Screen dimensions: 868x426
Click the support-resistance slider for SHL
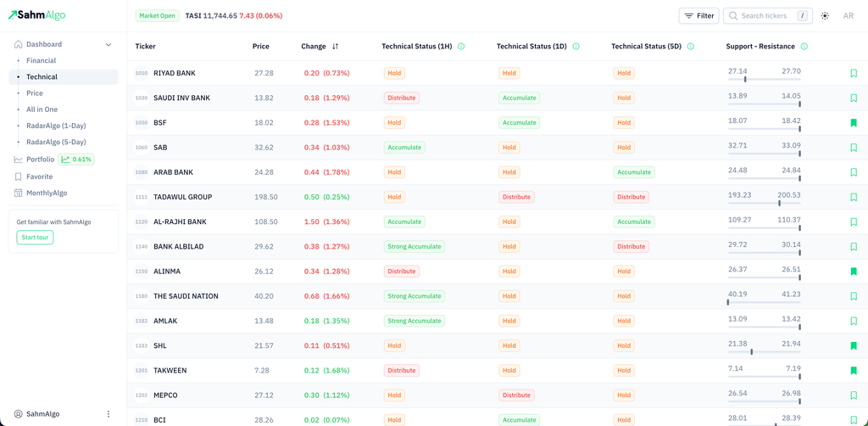click(764, 351)
